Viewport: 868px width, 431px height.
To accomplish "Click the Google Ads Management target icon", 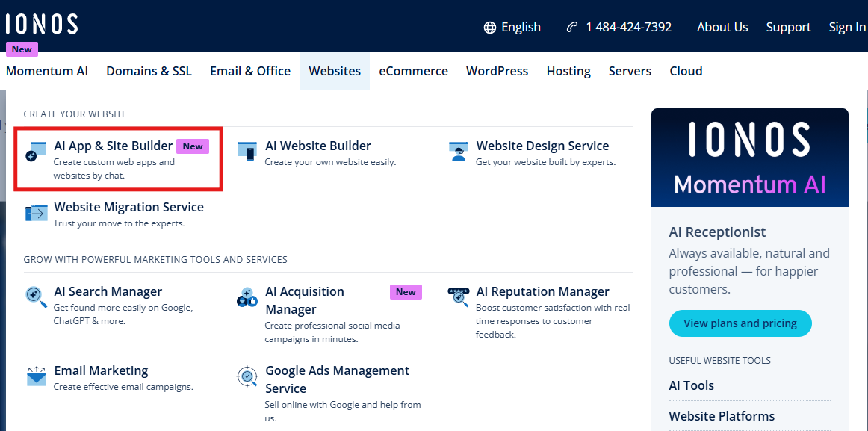I will tap(247, 376).
